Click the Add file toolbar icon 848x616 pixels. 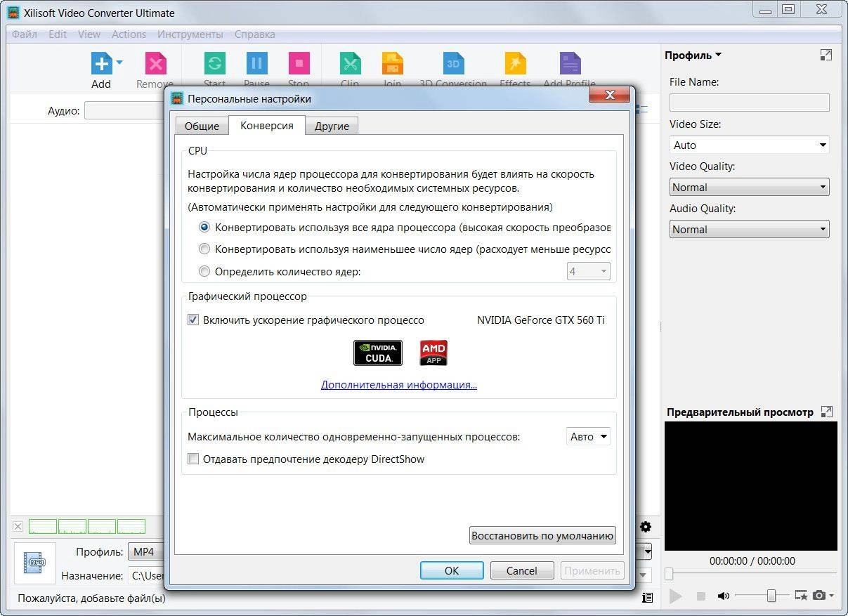(101, 63)
